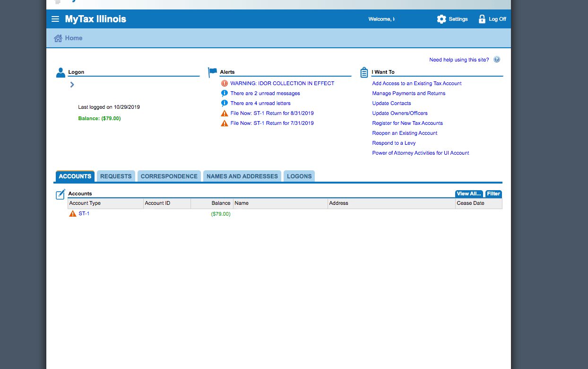Screen dimensions: 588x369
Task: Click warning triangle in the ST-1 account row
Action: click(73, 214)
